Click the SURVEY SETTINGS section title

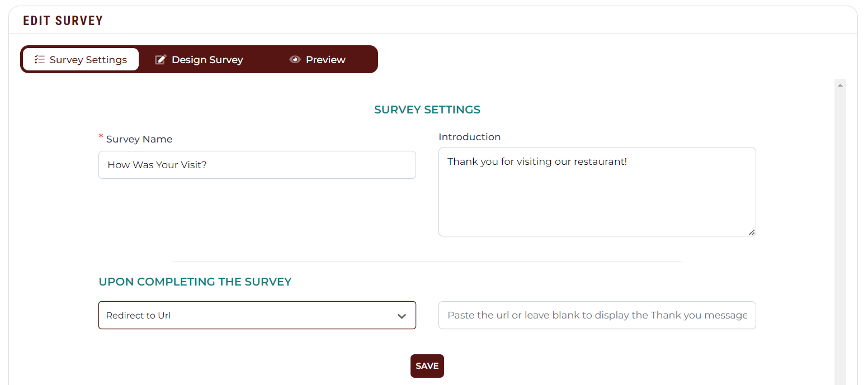(427, 110)
